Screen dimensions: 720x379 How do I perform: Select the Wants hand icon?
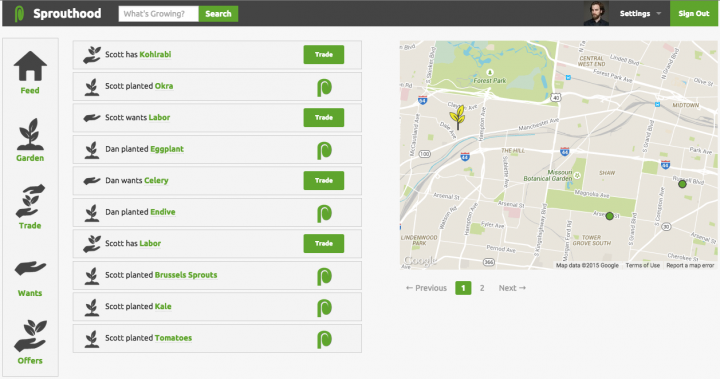[30, 268]
